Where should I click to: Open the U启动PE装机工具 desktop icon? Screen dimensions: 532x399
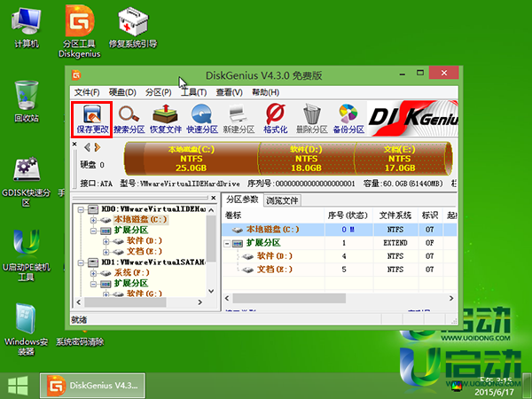tap(27, 255)
